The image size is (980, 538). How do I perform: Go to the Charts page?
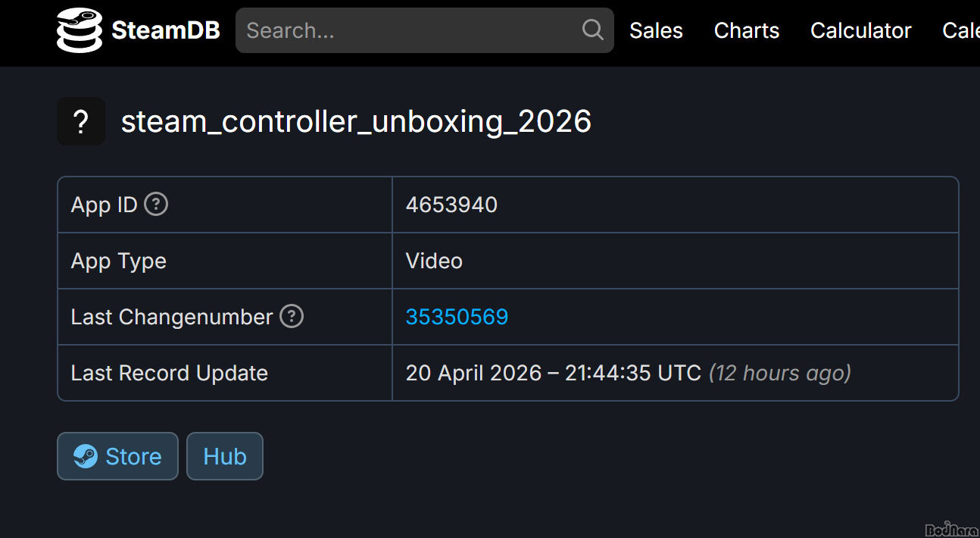coord(746,30)
